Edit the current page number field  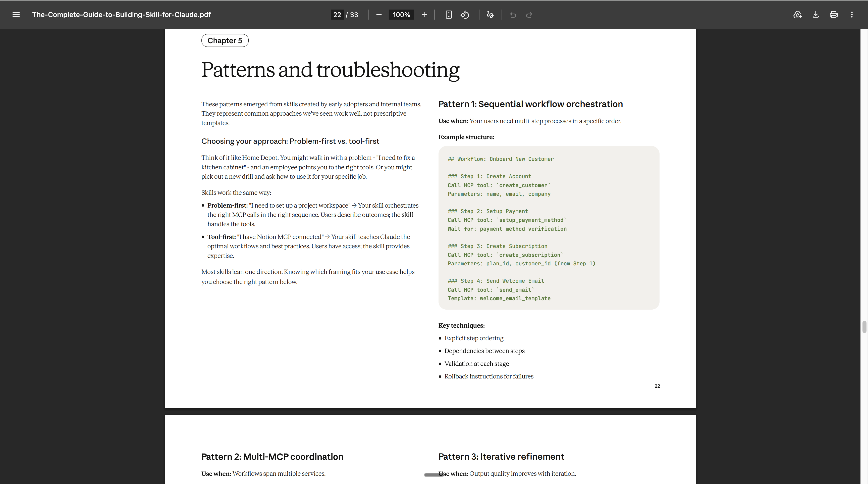click(x=337, y=15)
